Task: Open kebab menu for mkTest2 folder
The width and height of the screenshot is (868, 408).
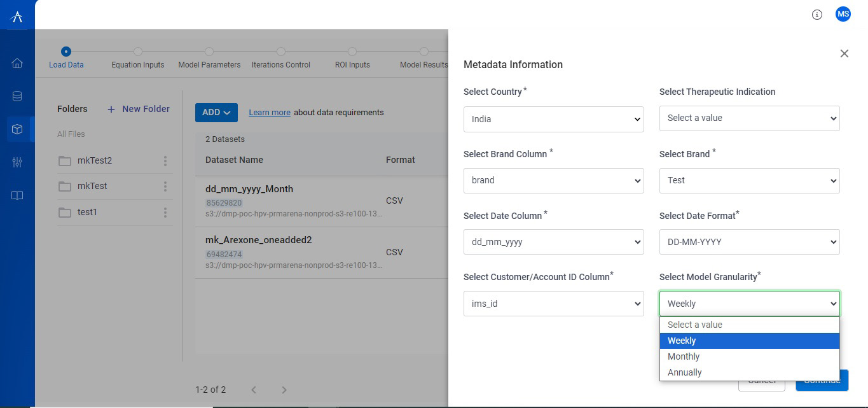Action: tap(165, 161)
